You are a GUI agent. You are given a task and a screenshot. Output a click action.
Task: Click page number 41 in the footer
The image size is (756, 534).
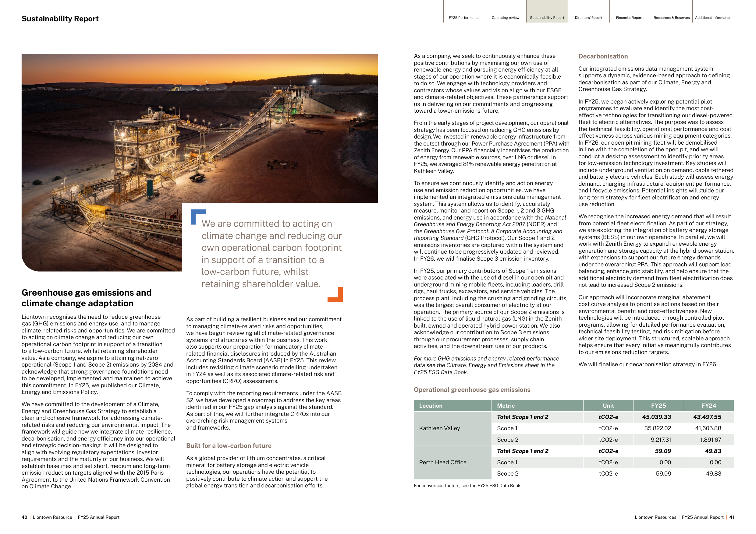(732, 517)
